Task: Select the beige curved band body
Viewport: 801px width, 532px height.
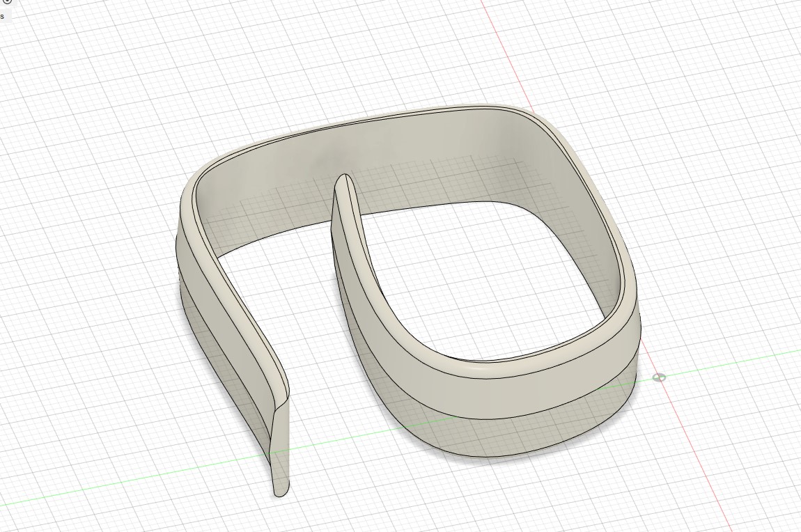Action: (407, 302)
